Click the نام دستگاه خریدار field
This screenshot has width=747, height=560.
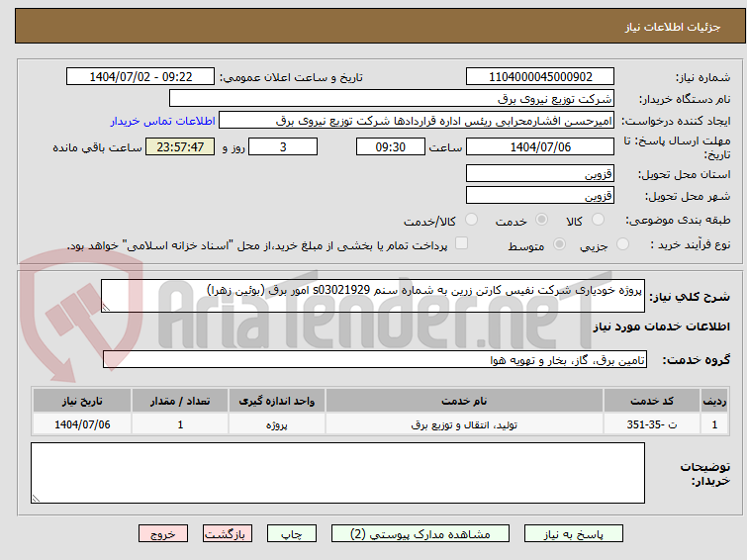[392, 99]
